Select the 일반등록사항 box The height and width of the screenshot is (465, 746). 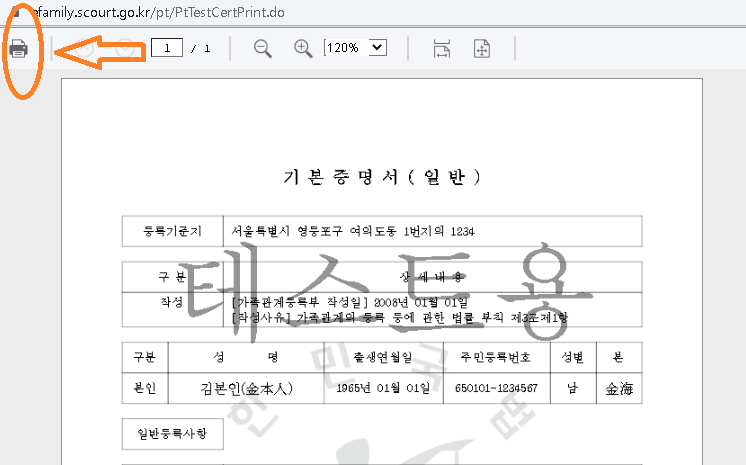coord(173,434)
